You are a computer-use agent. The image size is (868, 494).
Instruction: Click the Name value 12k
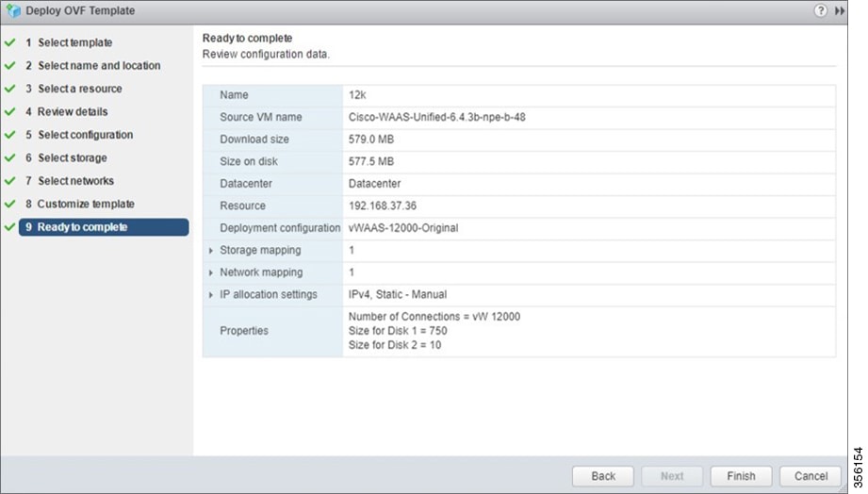[x=357, y=94]
